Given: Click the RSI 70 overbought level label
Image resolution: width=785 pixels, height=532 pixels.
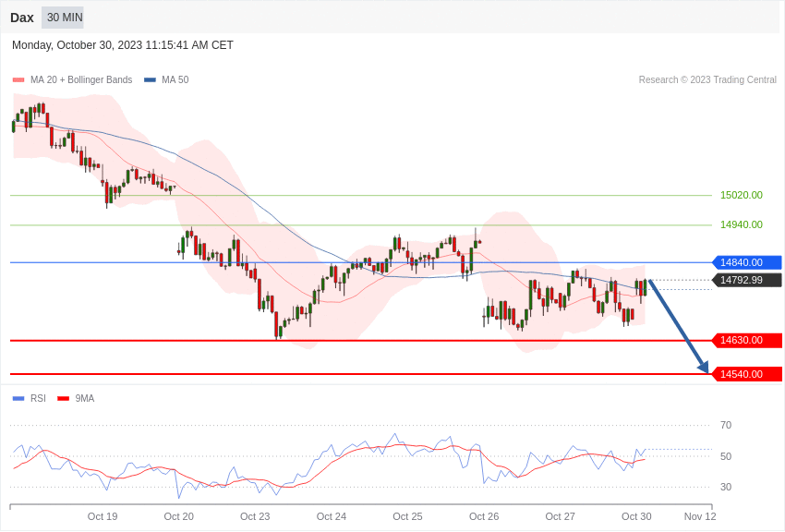Looking at the screenshot, I should [x=726, y=425].
